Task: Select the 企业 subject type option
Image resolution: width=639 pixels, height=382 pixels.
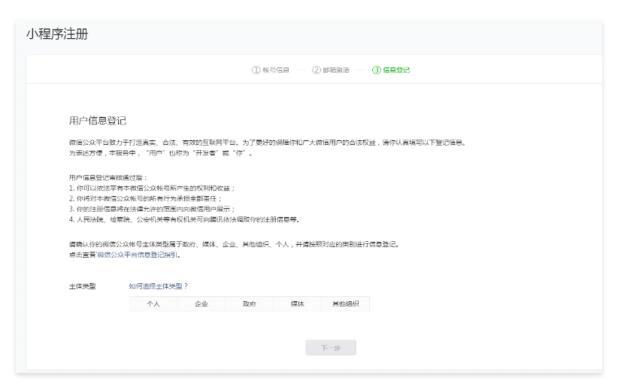Action: pos(201,304)
